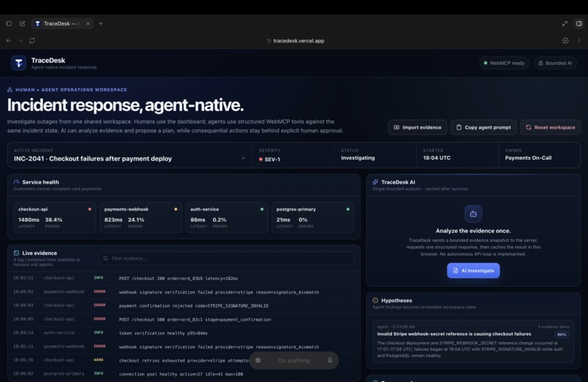Click the postgres-primary green status dot

coord(348,209)
